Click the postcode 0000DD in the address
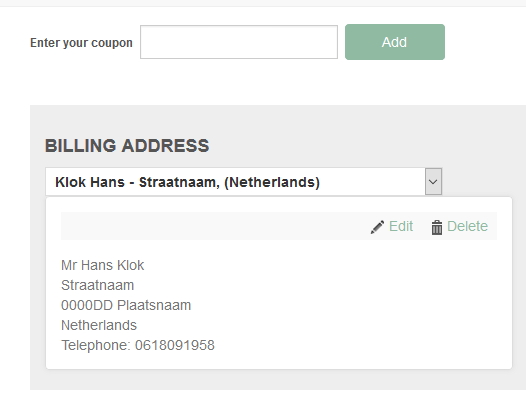 click(x=87, y=305)
